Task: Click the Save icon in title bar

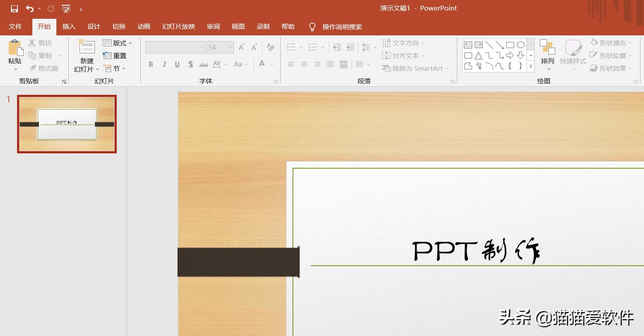Action: coord(14,9)
